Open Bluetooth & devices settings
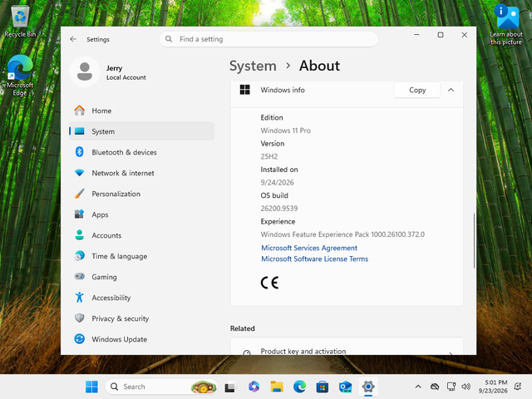This screenshot has width=532, height=399. (141, 152)
